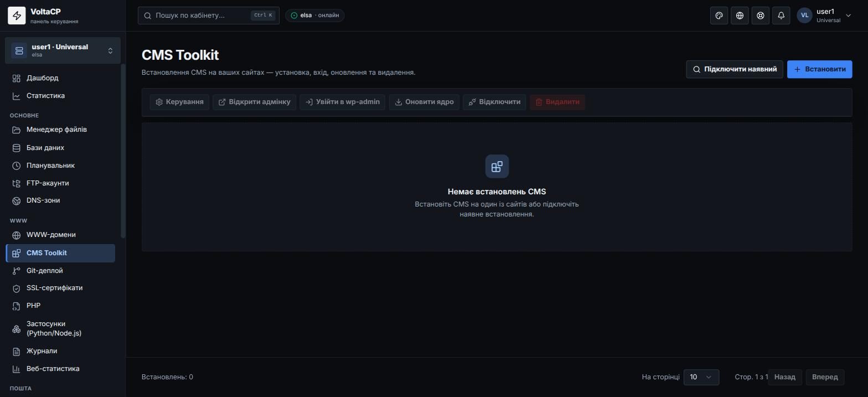Open Статистика in the sidebar
The height and width of the screenshot is (397, 868).
tap(60, 96)
